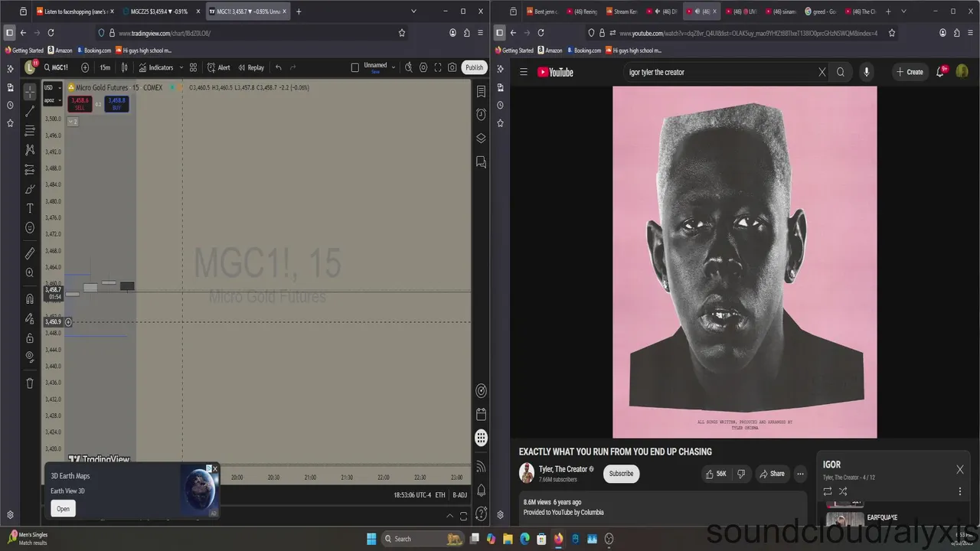
Task: Click the blue BUY price button
Action: coord(116,103)
